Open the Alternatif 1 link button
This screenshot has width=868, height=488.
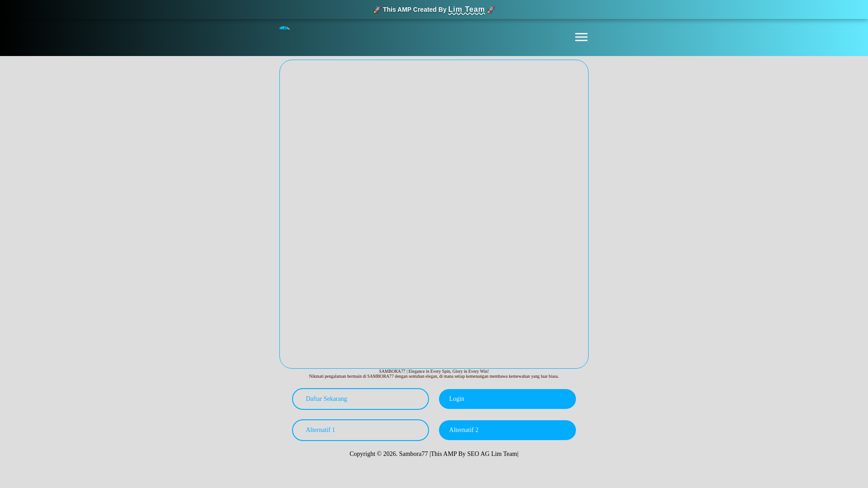[x=360, y=430]
